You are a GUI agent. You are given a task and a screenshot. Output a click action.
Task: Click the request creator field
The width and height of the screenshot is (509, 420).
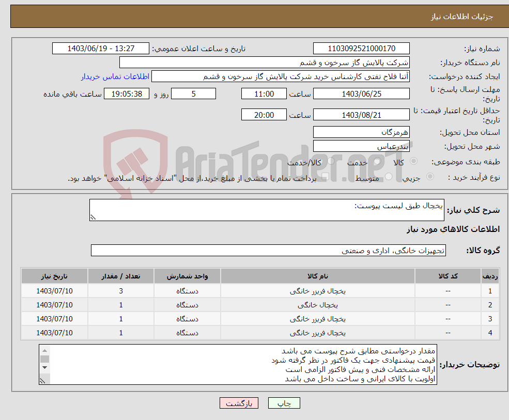(x=281, y=76)
